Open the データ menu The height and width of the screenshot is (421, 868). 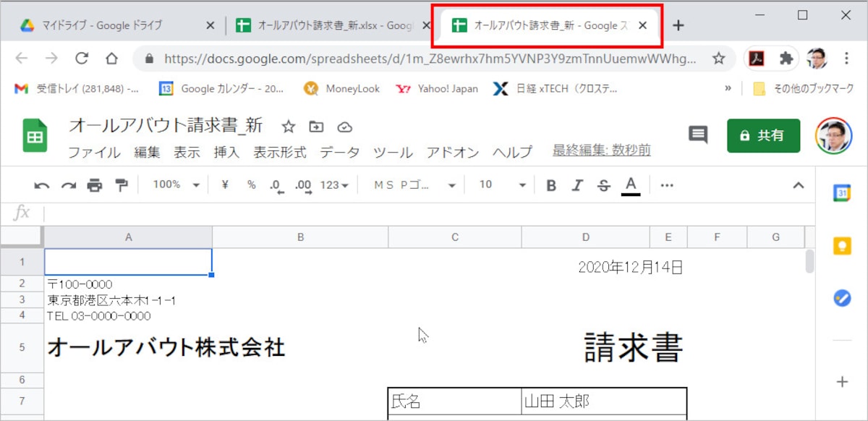339,152
